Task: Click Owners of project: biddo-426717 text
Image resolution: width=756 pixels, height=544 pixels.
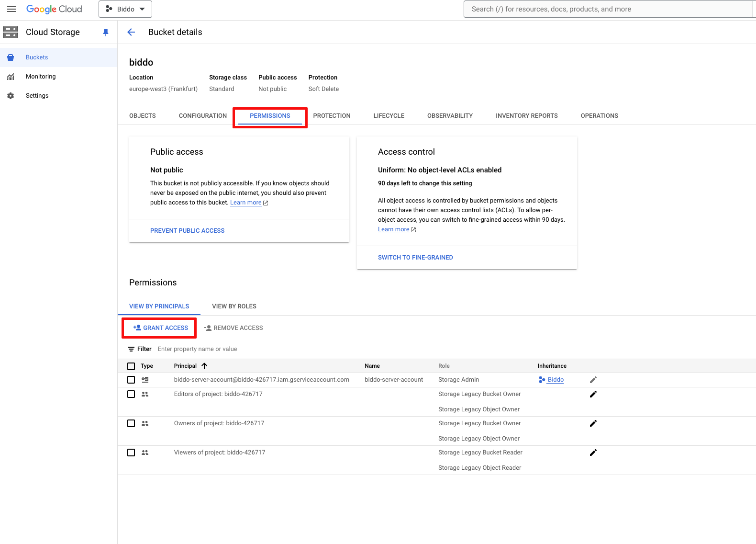Action: click(x=219, y=423)
